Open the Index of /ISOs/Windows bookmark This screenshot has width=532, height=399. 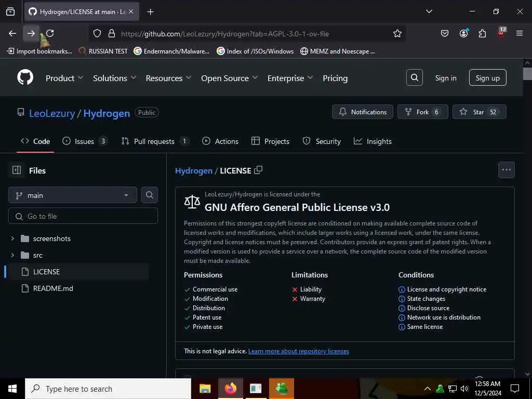[x=255, y=51]
